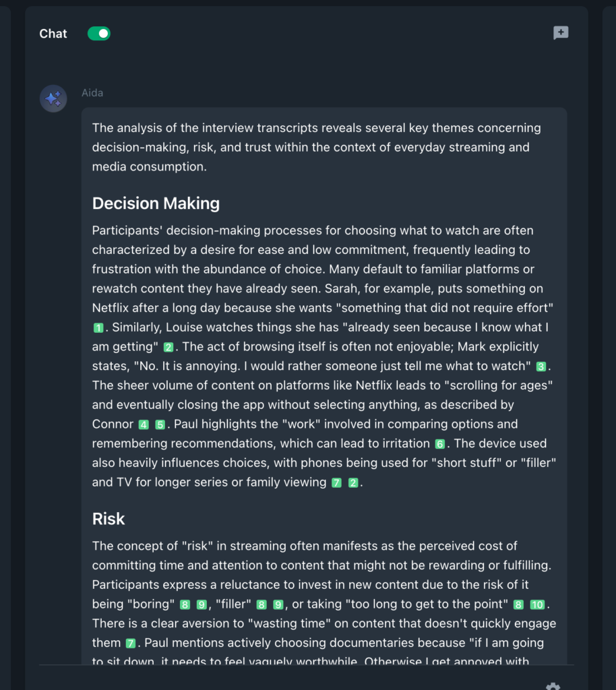Open citation 7 after "quickly engage them"
Screen dimensions: 616x690
[x=131, y=644]
